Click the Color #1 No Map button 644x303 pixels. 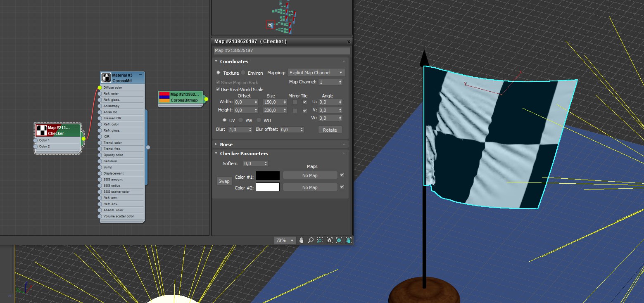(310, 175)
